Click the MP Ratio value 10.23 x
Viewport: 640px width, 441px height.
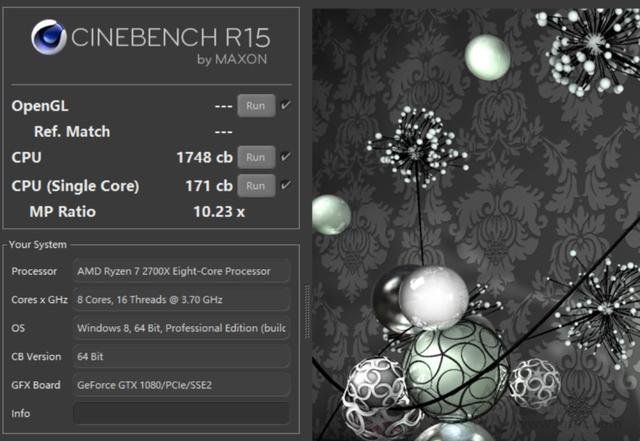coord(219,212)
